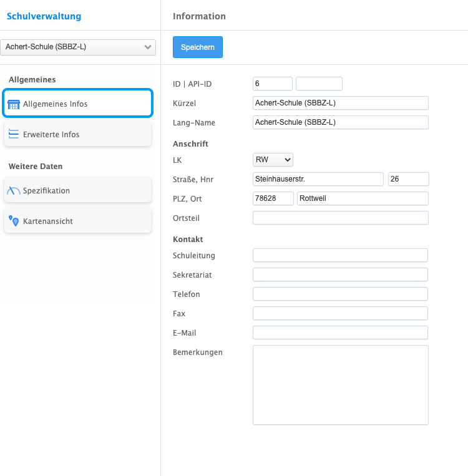Click the list icon beside Erweiterte Infos
Screen dimensions: 468x476
pos(14,134)
